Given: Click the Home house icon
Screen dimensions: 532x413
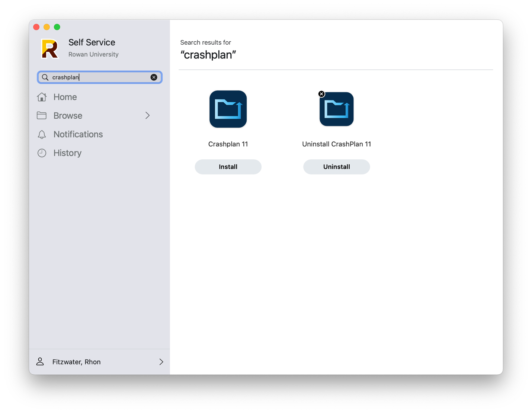Looking at the screenshot, I should point(42,97).
